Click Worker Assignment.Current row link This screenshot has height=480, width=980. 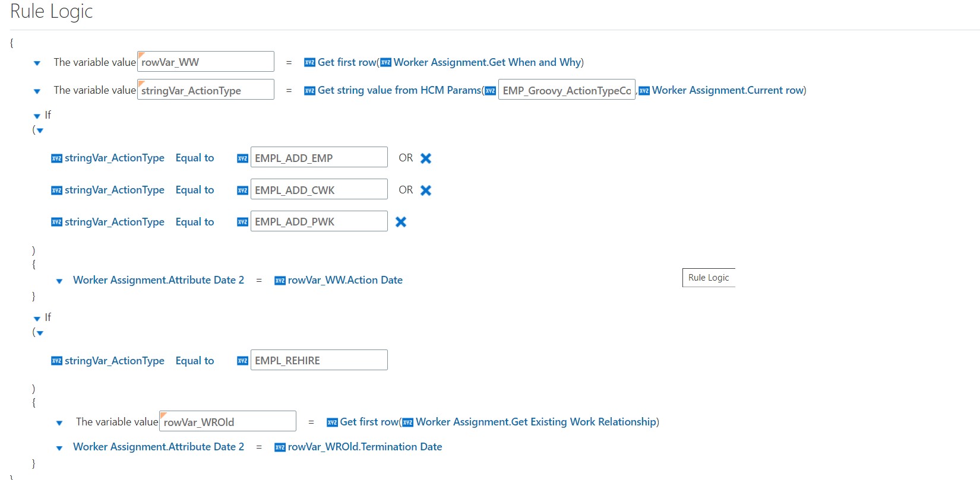(x=728, y=90)
